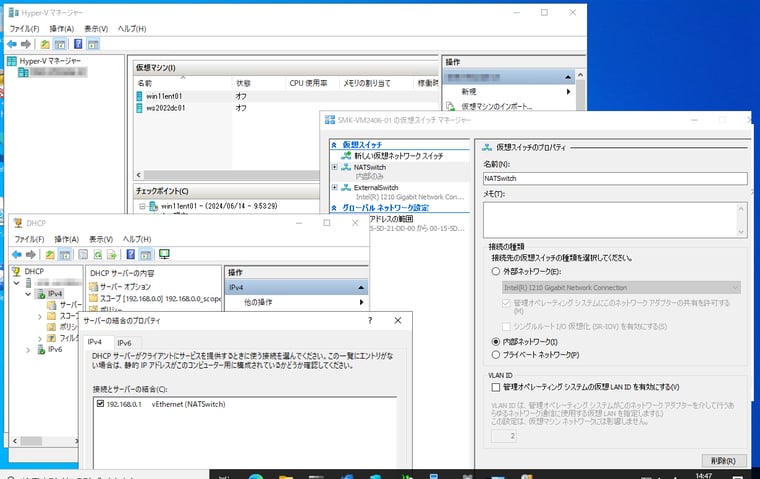Close サーバーの結合のプロパティ dialog

pos(397,320)
